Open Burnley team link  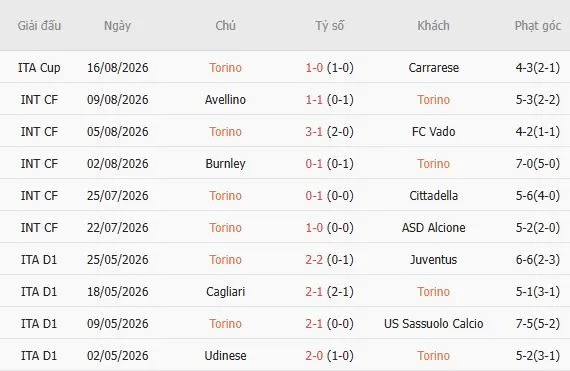click(x=225, y=164)
